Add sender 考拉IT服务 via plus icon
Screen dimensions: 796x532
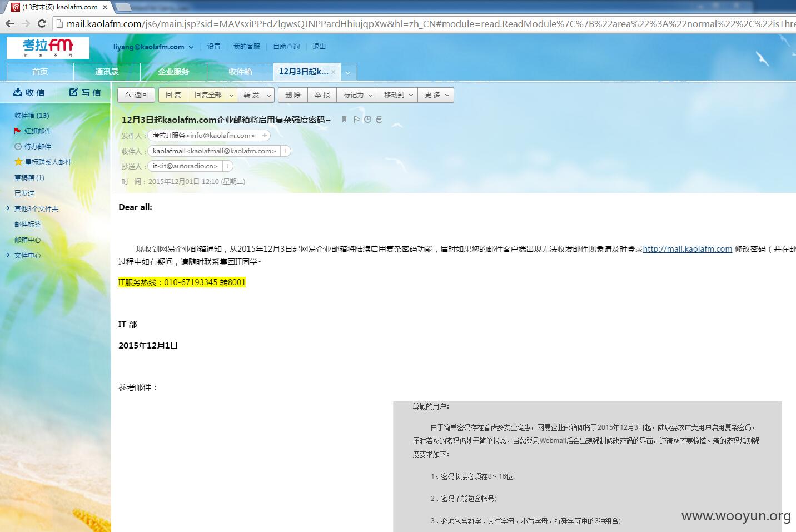click(x=265, y=135)
